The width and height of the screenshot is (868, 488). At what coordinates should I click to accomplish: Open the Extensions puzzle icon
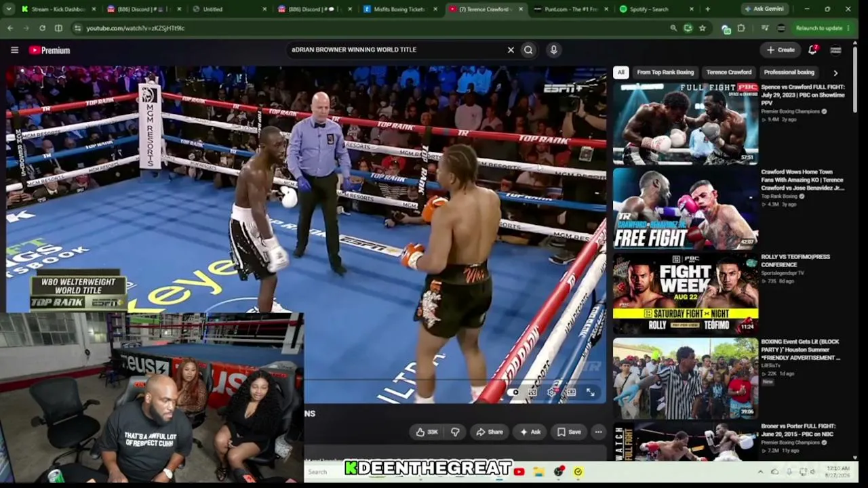pos(741,28)
